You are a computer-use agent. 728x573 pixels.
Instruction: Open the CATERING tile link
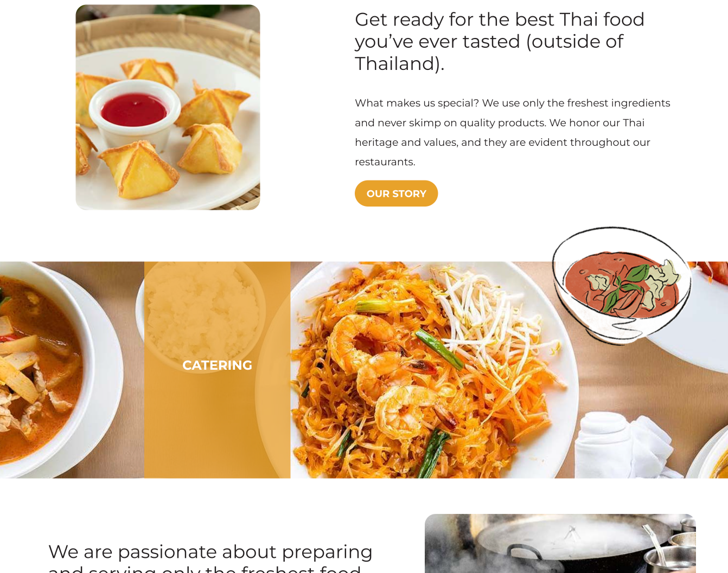(217, 370)
